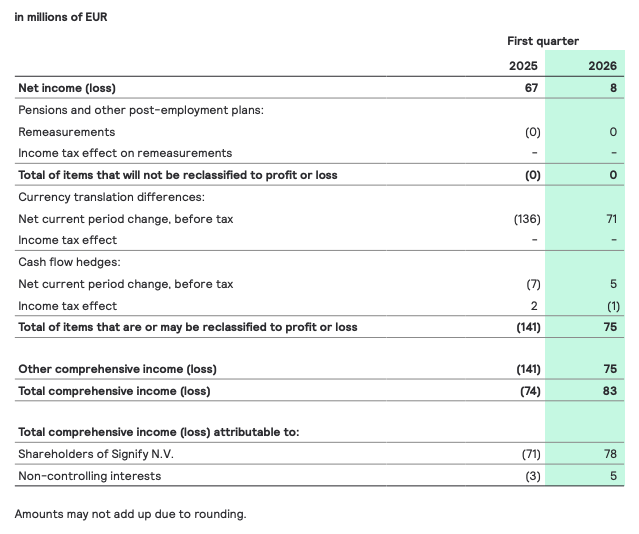
Task: Click the 'Cash flow hedges:' heading
Action: [68, 262]
